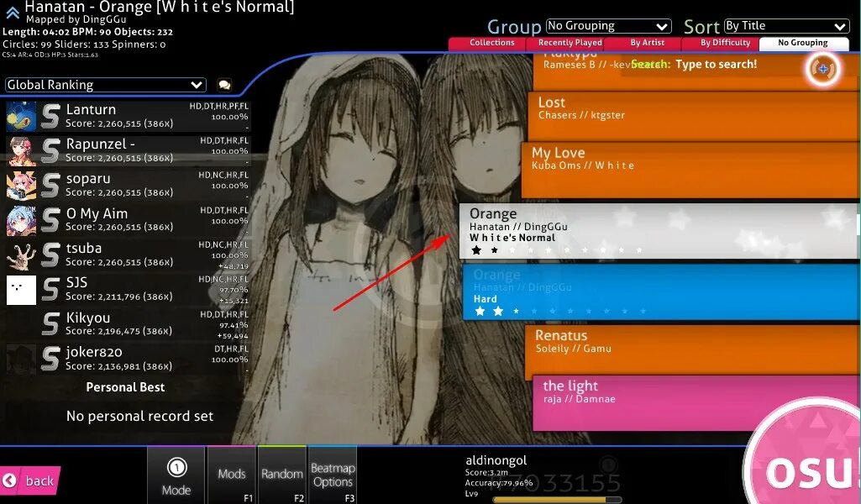Open the Mode selector button
Screen dimensions: 861x504
pos(176,475)
